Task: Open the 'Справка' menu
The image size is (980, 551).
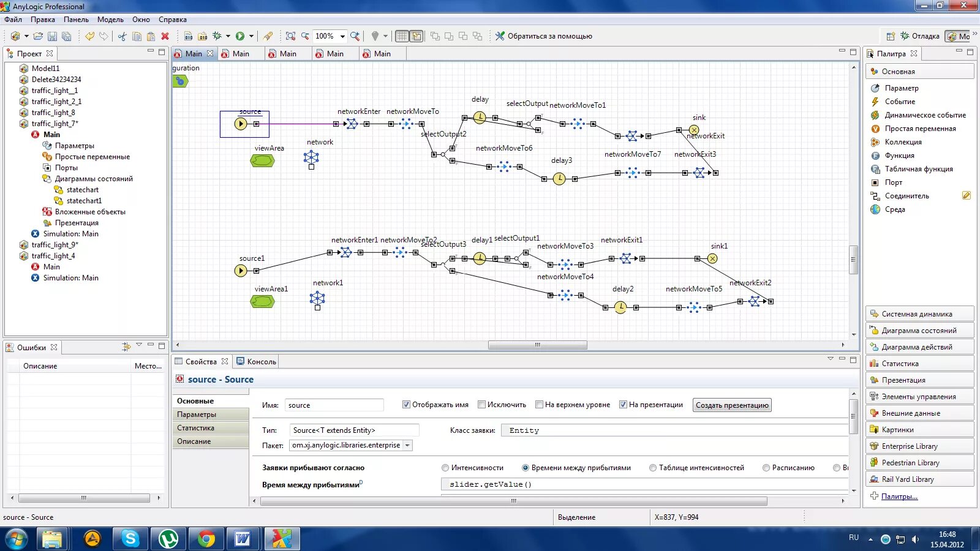Action: click(173, 20)
